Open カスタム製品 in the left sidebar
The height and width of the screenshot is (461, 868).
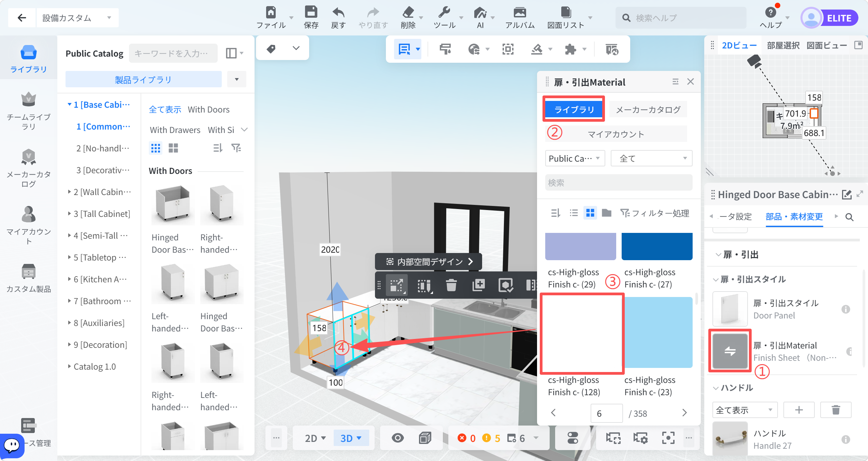[29, 278]
